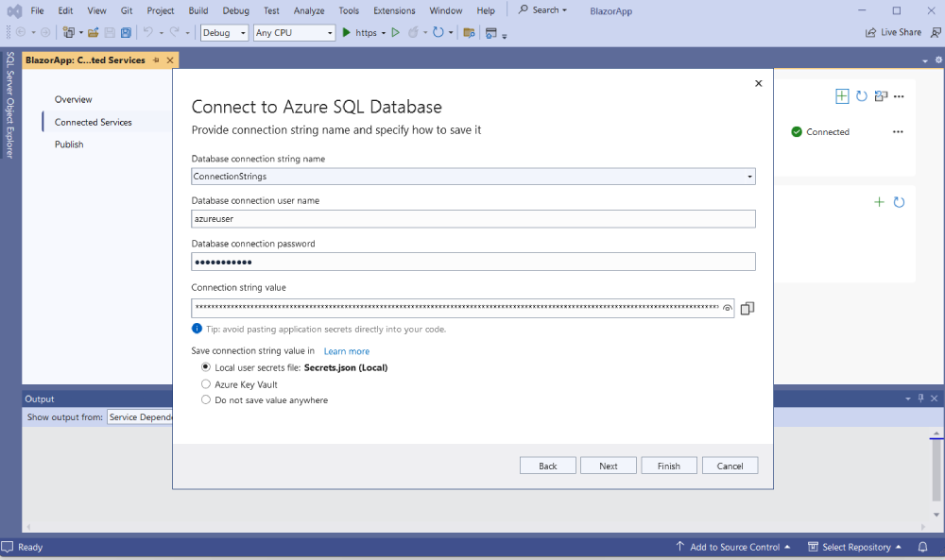Click the boxed green plus add dependency icon
Screen dimensions: 945x560
pyautogui.click(x=842, y=96)
